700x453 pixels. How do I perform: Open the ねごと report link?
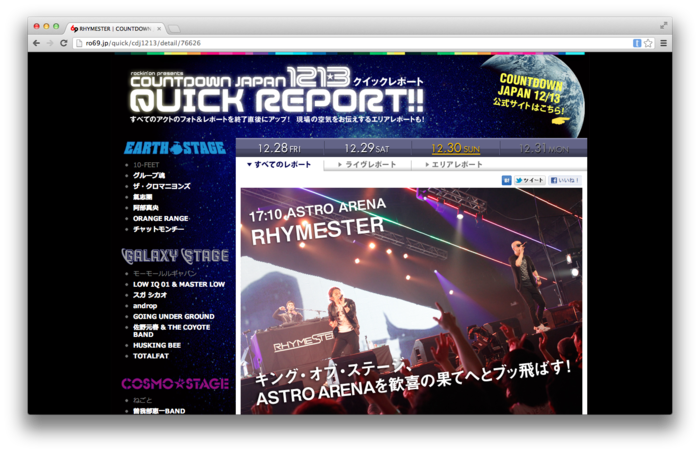(x=142, y=400)
